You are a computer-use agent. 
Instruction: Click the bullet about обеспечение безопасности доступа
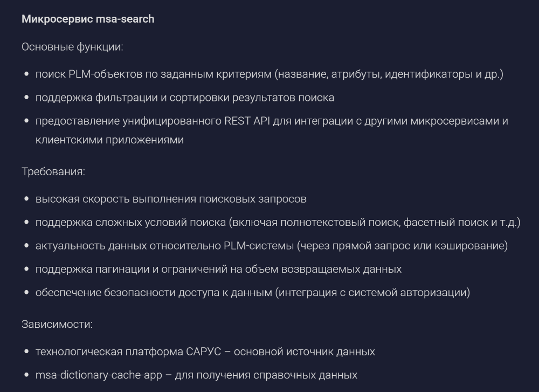(x=253, y=293)
